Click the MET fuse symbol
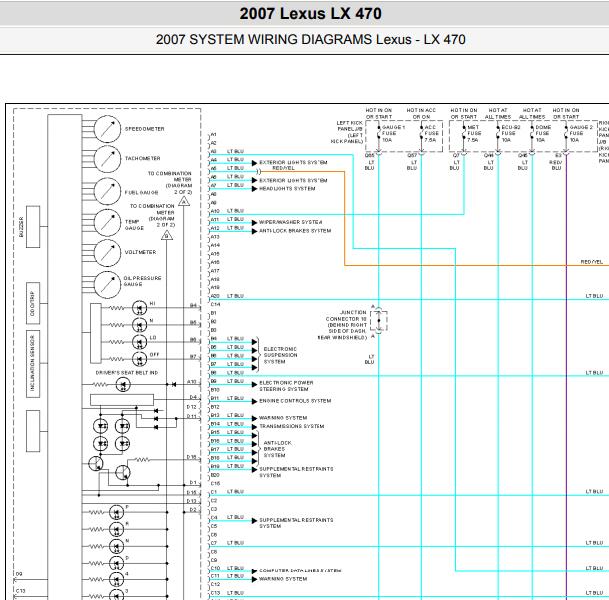609x600 pixels. coord(464,134)
